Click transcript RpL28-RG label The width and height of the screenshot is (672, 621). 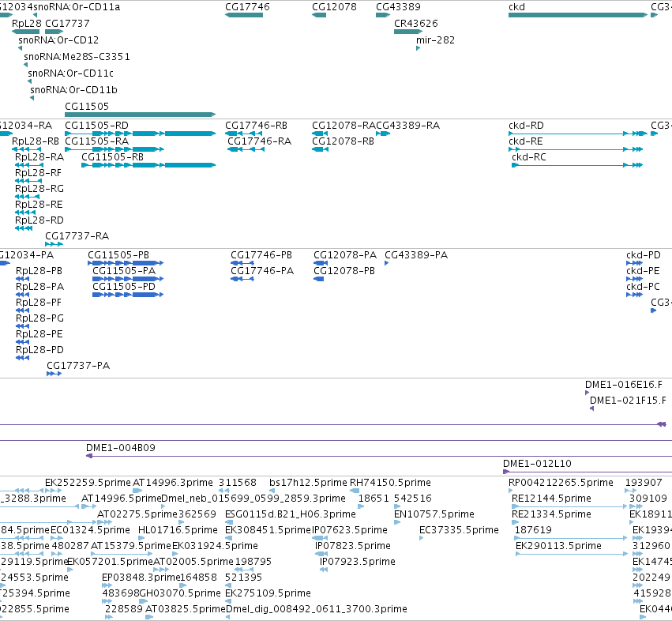39,189
